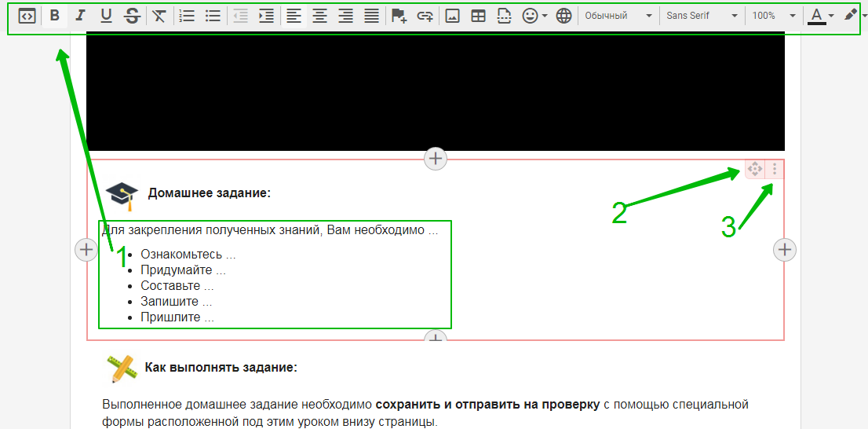The image size is (868, 429).
Task: Insert a bulleted list
Action: coord(212,16)
